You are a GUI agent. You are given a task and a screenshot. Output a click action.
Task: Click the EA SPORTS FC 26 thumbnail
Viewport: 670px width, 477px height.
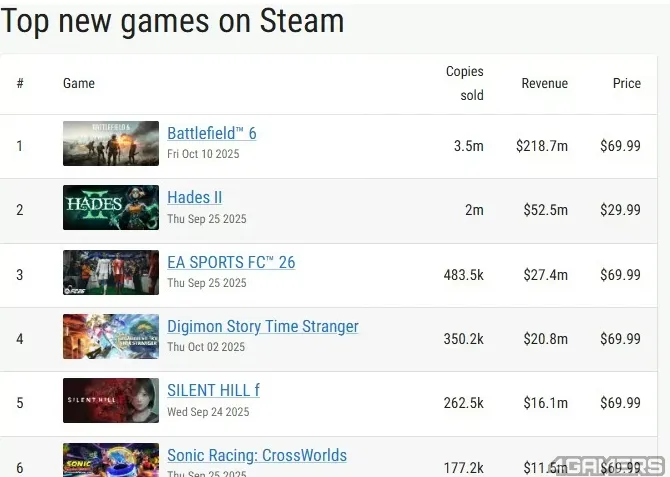111,272
